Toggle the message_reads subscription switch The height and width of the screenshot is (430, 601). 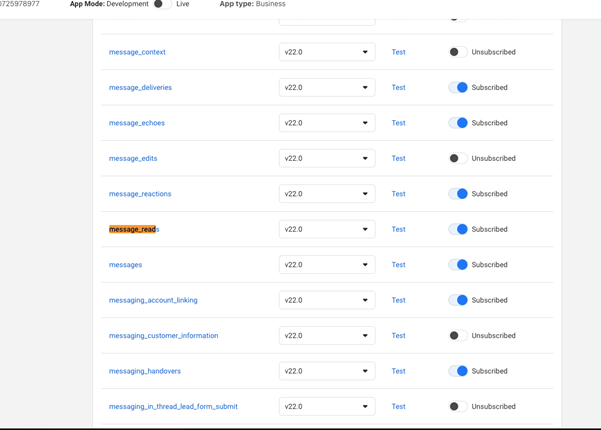click(458, 229)
